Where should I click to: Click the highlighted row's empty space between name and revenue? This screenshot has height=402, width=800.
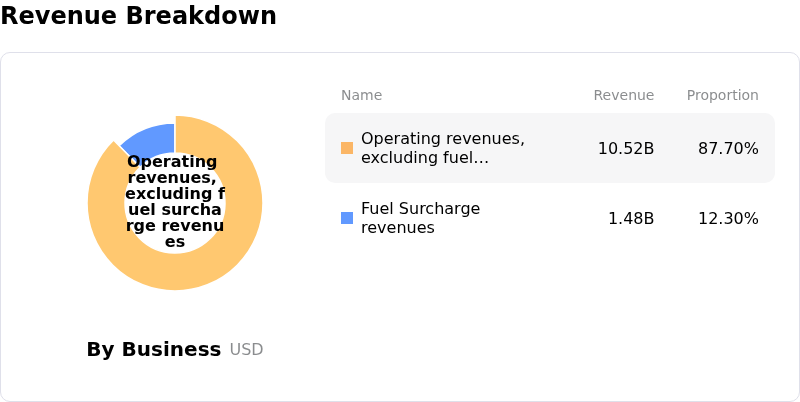click(x=560, y=148)
